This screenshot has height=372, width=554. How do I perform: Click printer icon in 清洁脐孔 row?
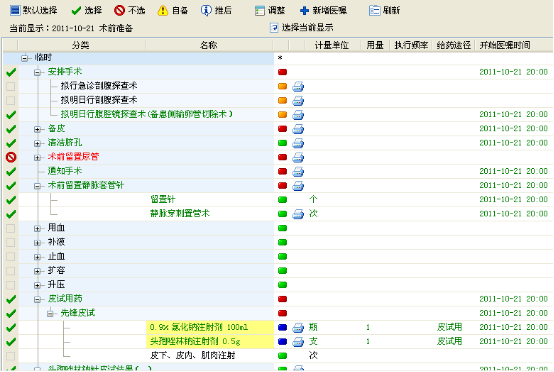[x=298, y=143]
